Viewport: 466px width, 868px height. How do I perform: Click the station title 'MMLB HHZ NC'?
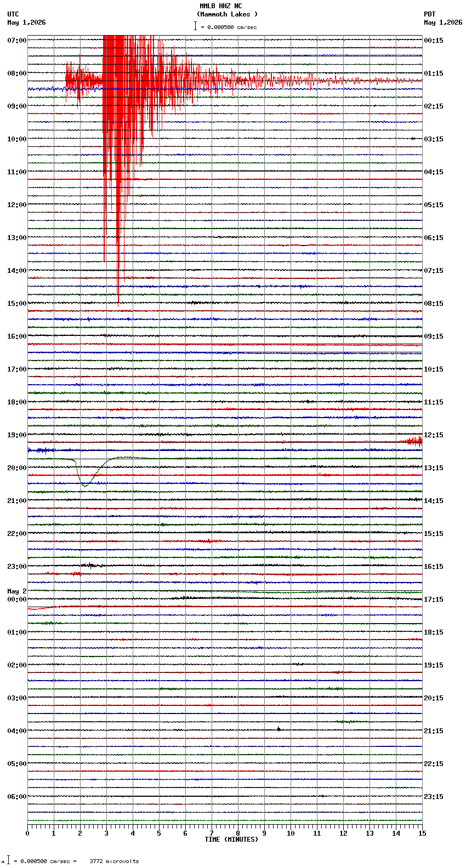pos(220,6)
